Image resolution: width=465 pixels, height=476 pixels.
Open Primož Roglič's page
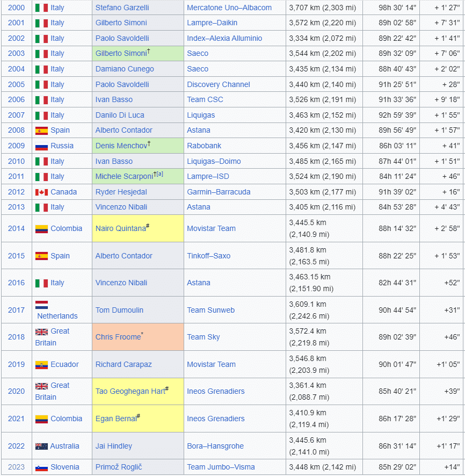(119, 467)
